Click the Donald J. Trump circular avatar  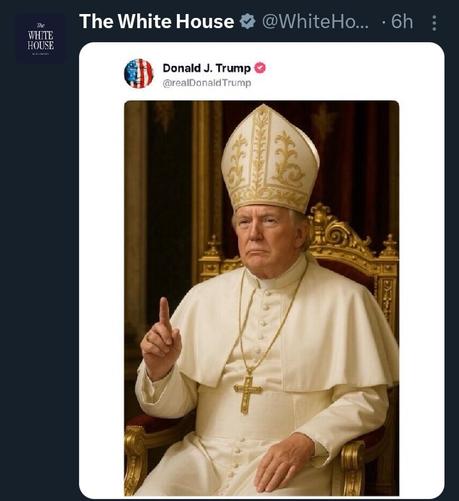(x=139, y=74)
